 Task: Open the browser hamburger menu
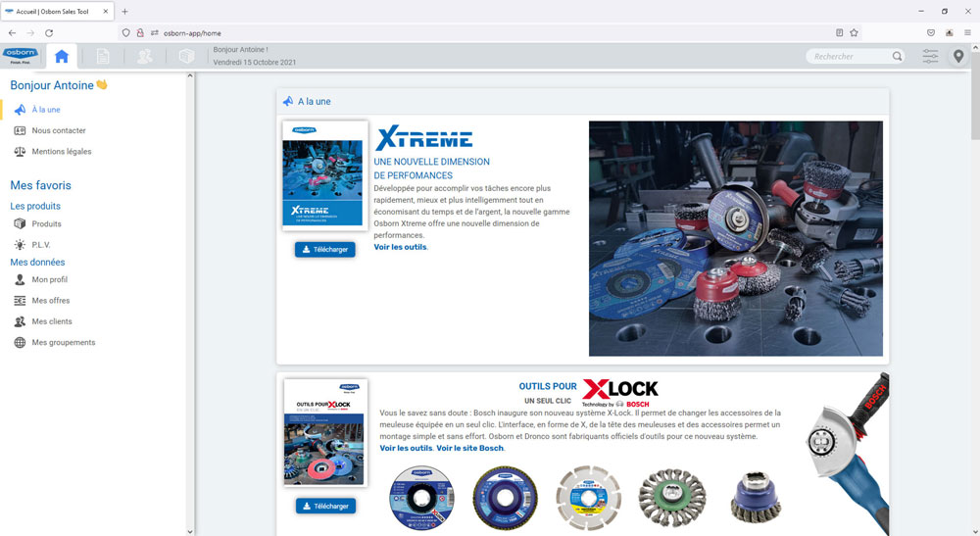tap(967, 33)
